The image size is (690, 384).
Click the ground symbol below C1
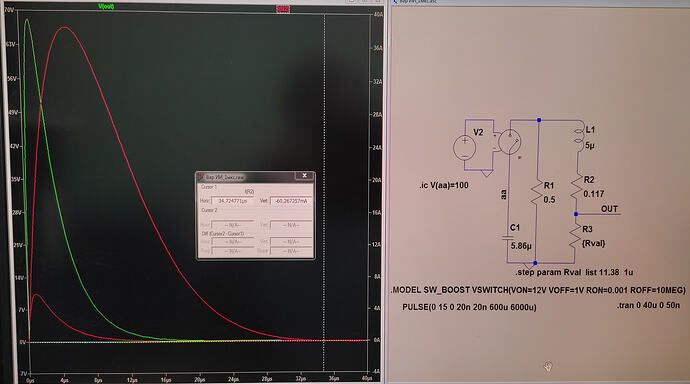529,266
